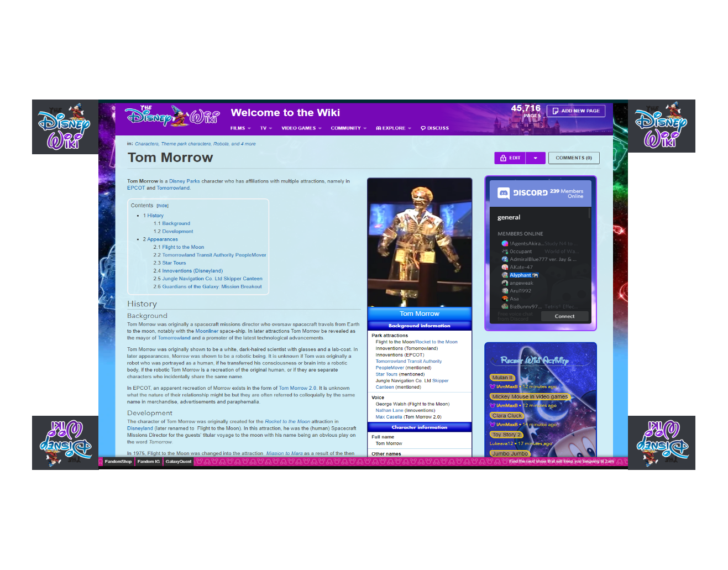Click the top-right Disney Wiki corner badge
Image resolution: width=728 pixels, height=570 pixels.
point(662,126)
